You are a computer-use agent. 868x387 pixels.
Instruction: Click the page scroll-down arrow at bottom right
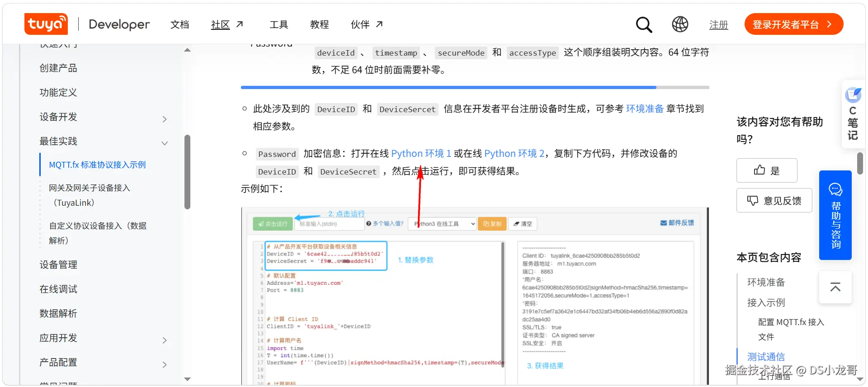tap(860, 379)
